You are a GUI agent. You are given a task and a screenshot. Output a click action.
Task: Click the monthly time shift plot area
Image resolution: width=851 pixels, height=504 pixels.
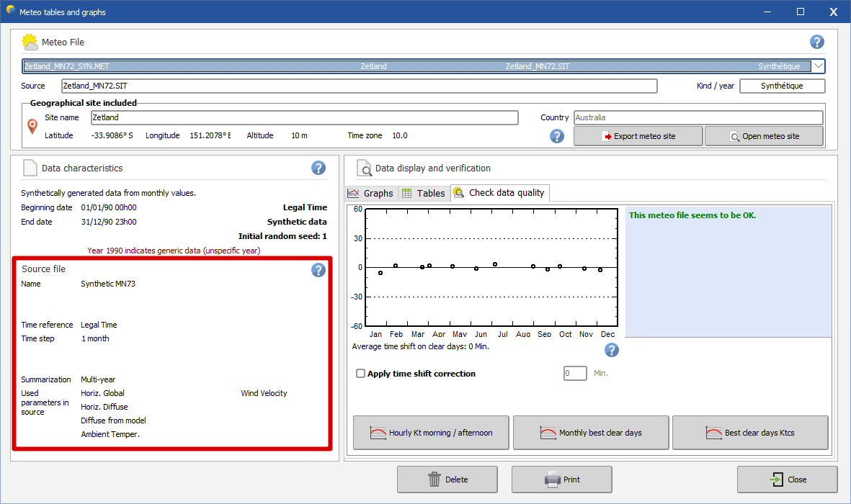[x=491, y=267]
